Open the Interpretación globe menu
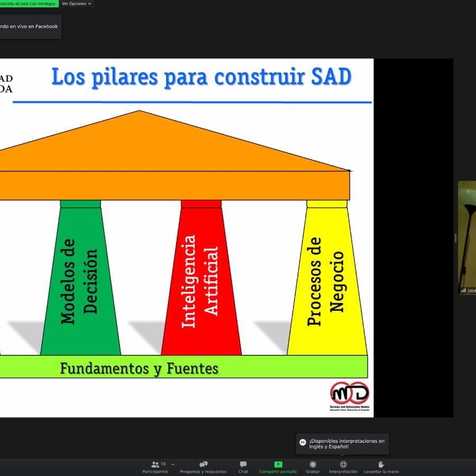476x476 pixels. point(343,466)
